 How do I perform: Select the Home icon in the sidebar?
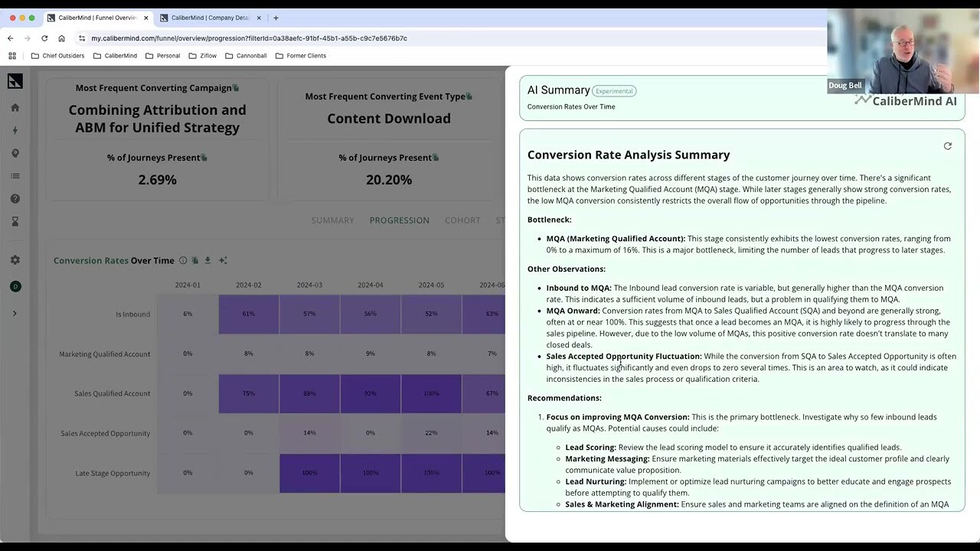[x=15, y=107]
